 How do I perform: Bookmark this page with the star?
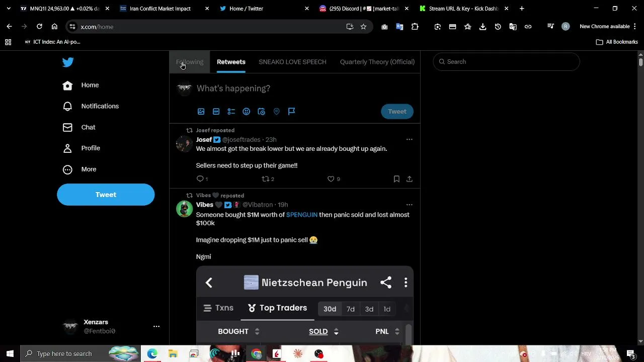(363, 27)
